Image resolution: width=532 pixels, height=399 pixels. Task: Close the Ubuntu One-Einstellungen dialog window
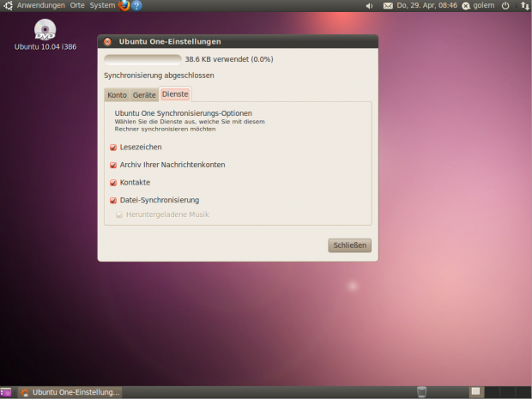pos(107,42)
